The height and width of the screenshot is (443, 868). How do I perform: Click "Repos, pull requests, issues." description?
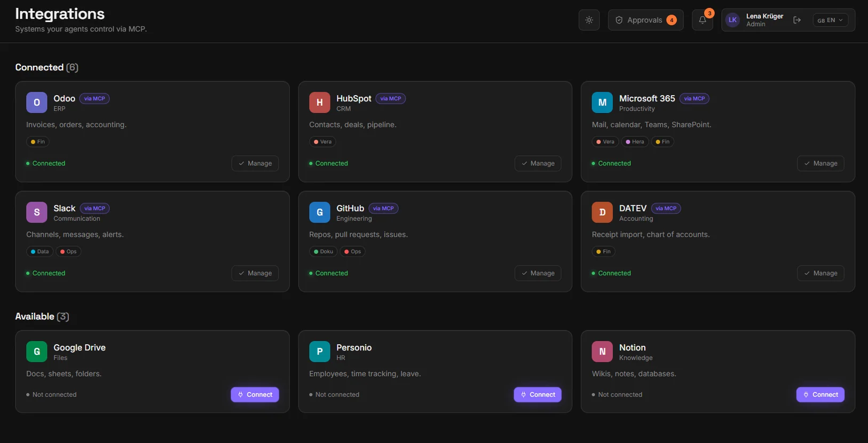click(358, 235)
